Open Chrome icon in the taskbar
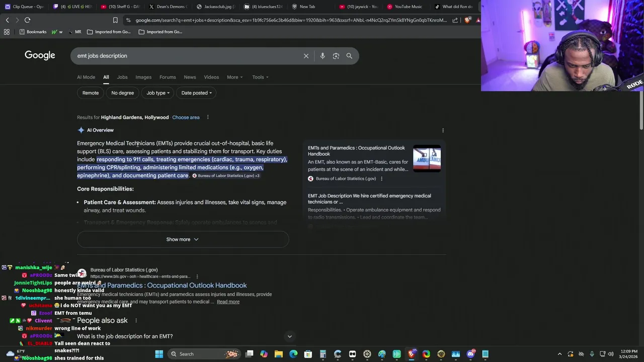 [426, 354]
